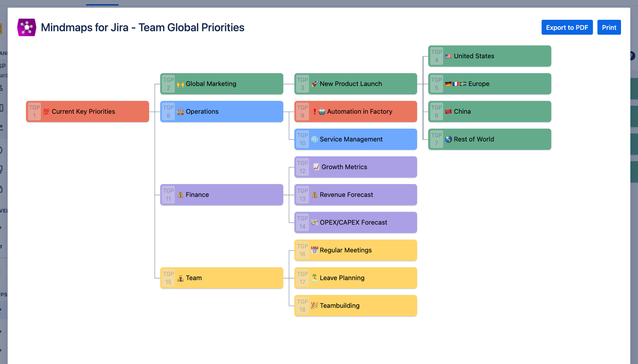This screenshot has height=364, width=638.
Task: Click the globe icon on Rest of World
Action: point(448,139)
